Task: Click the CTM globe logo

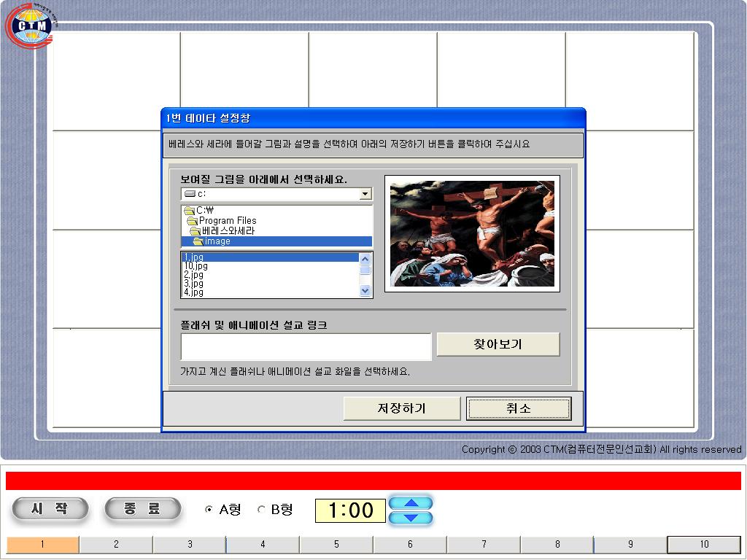Action: tap(31, 26)
